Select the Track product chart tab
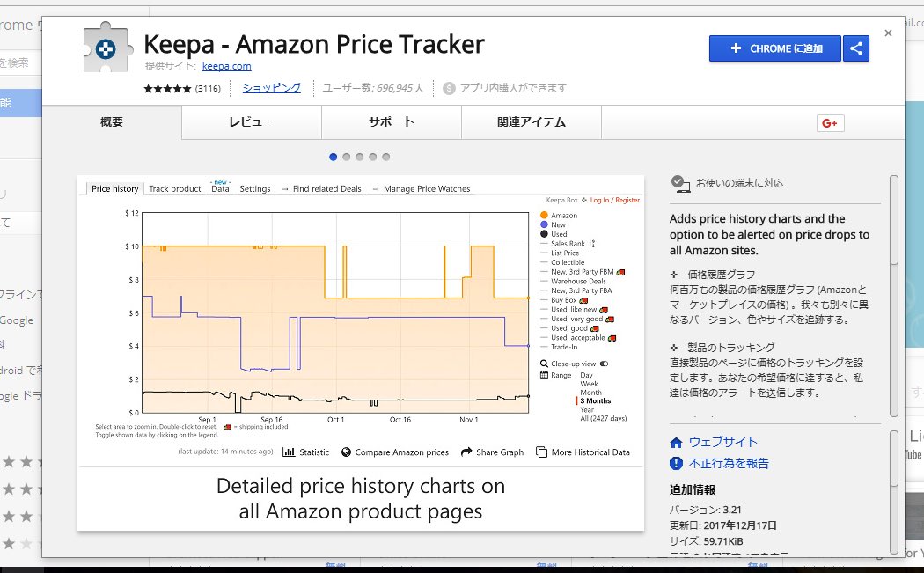Screen dimensions: 924x573 coord(175,188)
